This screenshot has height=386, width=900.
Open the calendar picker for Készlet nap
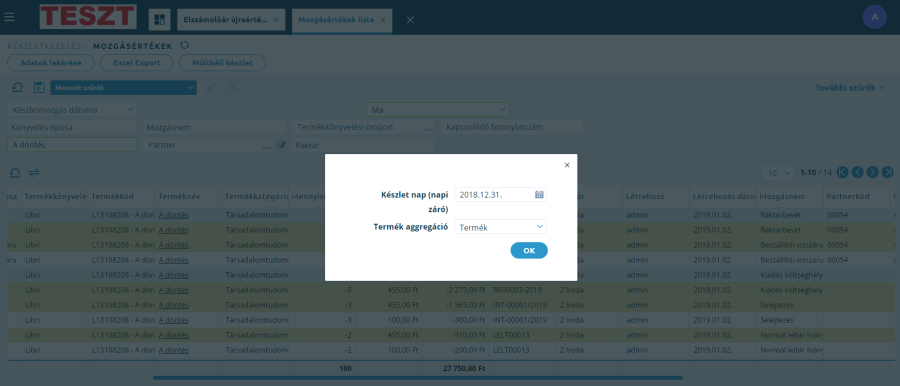click(539, 195)
